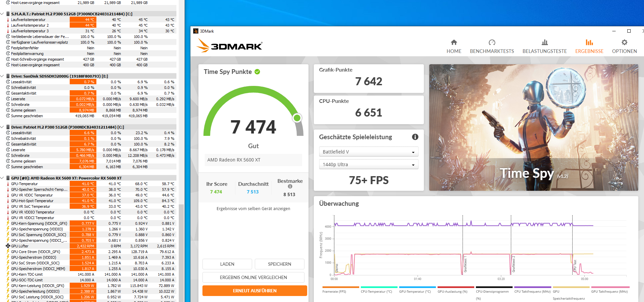
Task: Select the Laufwerkstemperatur 2 sensor row
Action: [91, 25]
